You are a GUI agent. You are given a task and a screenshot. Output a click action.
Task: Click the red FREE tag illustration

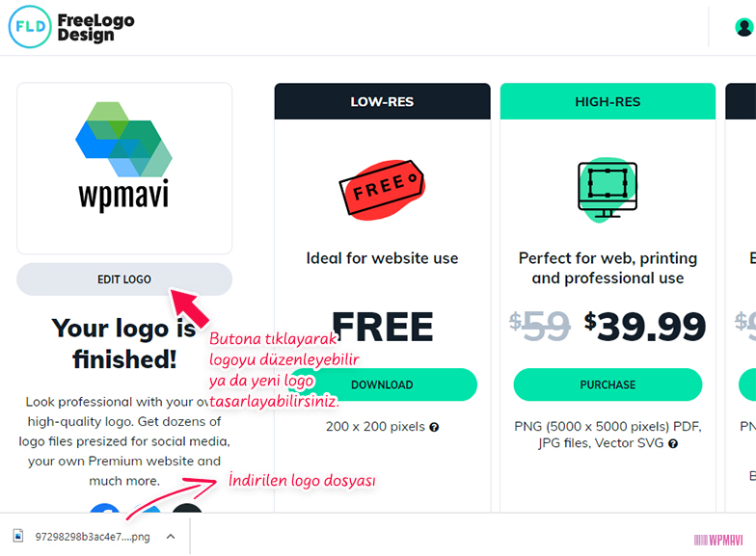pyautogui.click(x=382, y=189)
